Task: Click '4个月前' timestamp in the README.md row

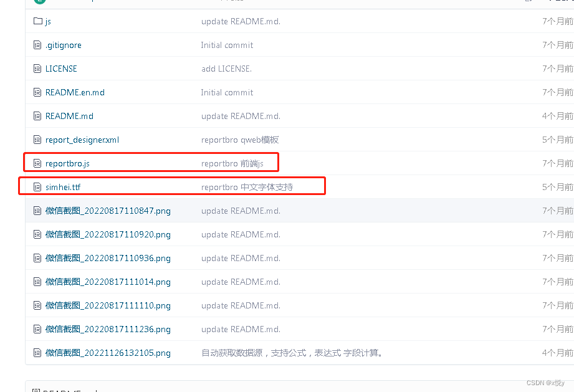Action: pos(558,116)
